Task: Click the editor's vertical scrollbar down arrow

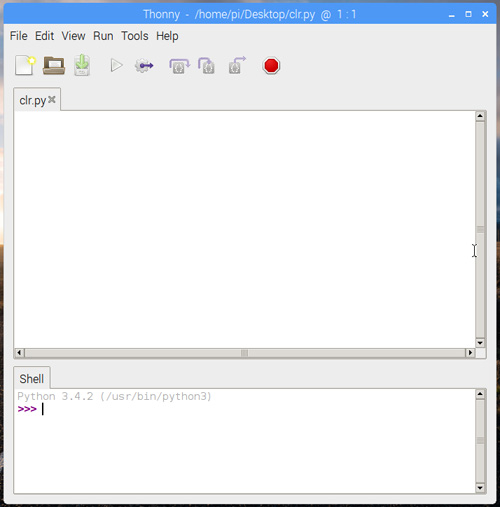Action: click(x=480, y=343)
